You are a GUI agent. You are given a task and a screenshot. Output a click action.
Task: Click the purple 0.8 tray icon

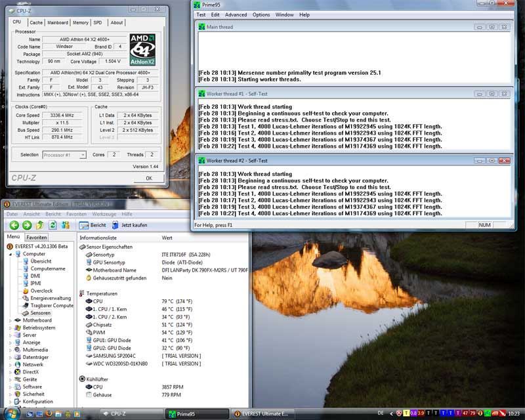[x=414, y=413]
